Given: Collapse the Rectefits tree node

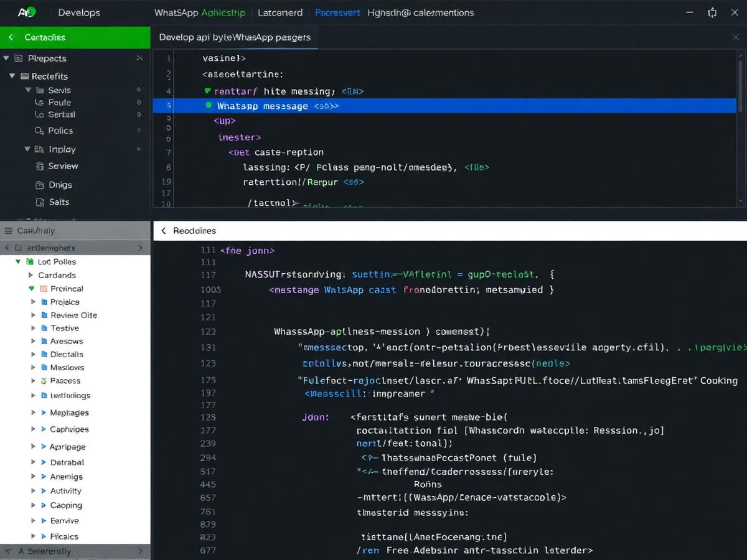Looking at the screenshot, I should point(12,76).
